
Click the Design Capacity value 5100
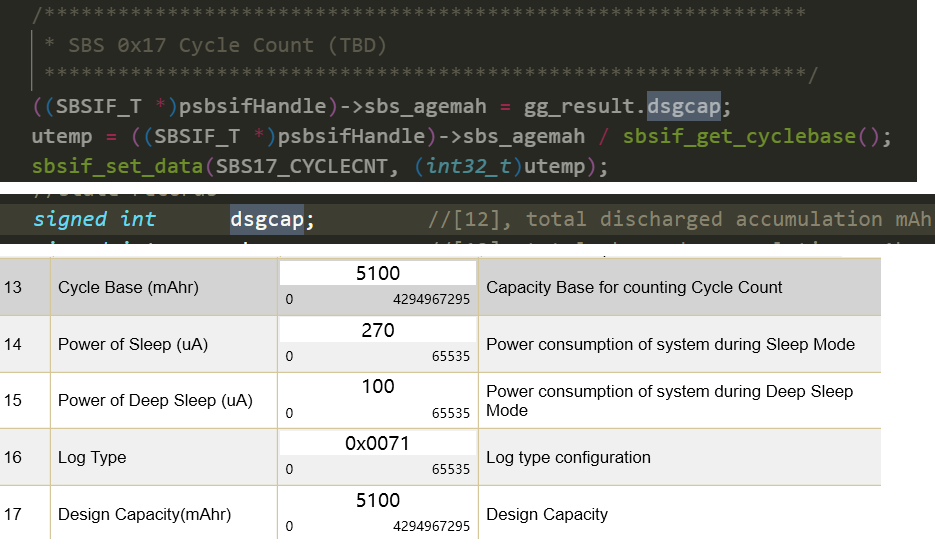pos(377,500)
